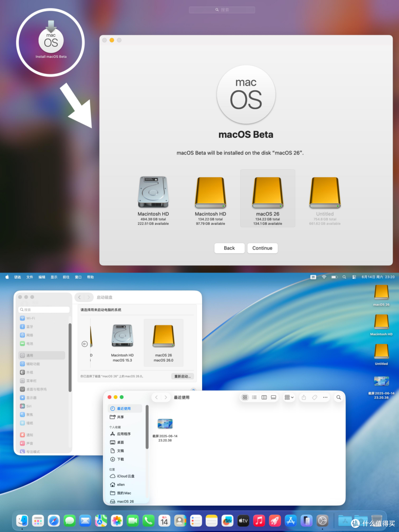Click the Tags icon in Finder toolbar
Image resolution: width=399 pixels, height=532 pixels.
tap(315, 397)
